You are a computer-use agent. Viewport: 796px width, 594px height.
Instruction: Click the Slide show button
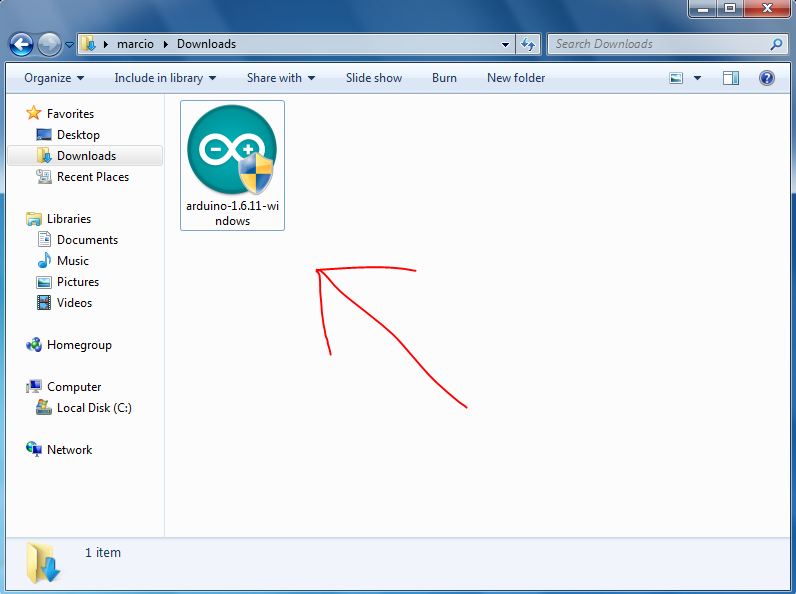pos(374,78)
